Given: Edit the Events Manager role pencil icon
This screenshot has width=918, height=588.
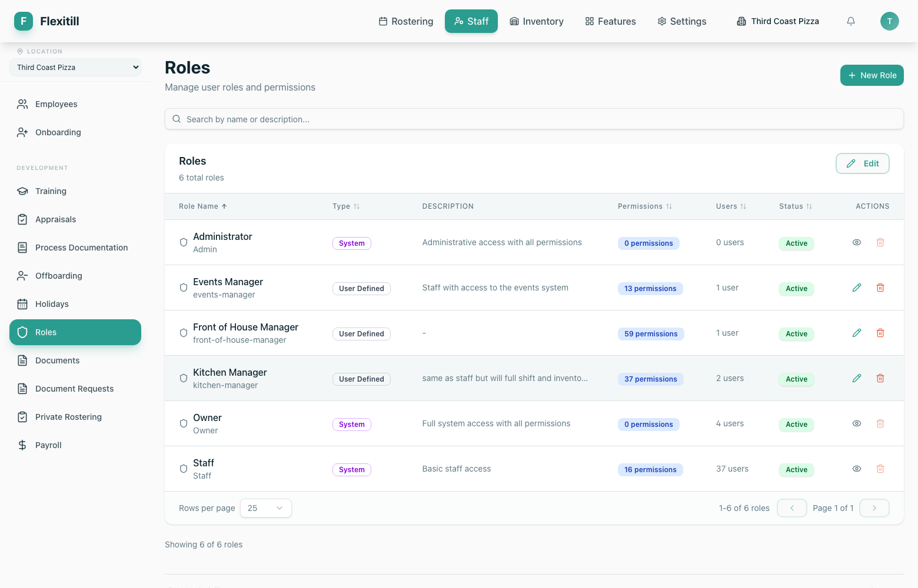Looking at the screenshot, I should [x=857, y=288].
